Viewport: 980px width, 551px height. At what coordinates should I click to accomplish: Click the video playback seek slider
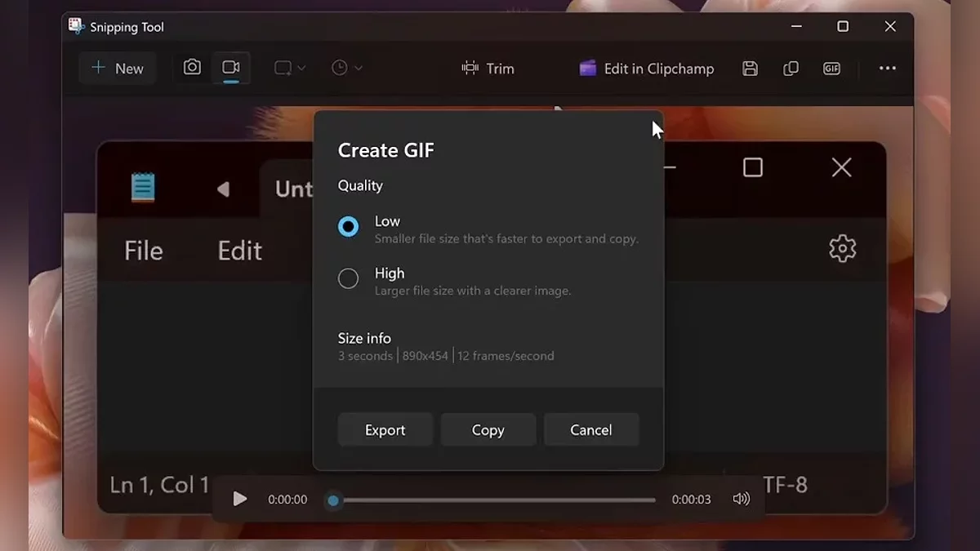[494, 500]
